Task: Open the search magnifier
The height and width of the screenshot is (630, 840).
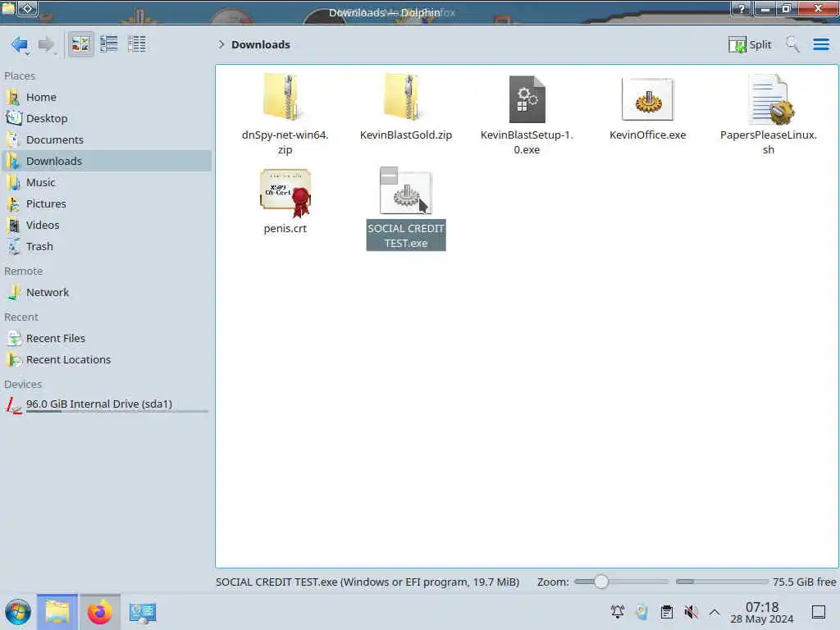Action: pos(792,44)
